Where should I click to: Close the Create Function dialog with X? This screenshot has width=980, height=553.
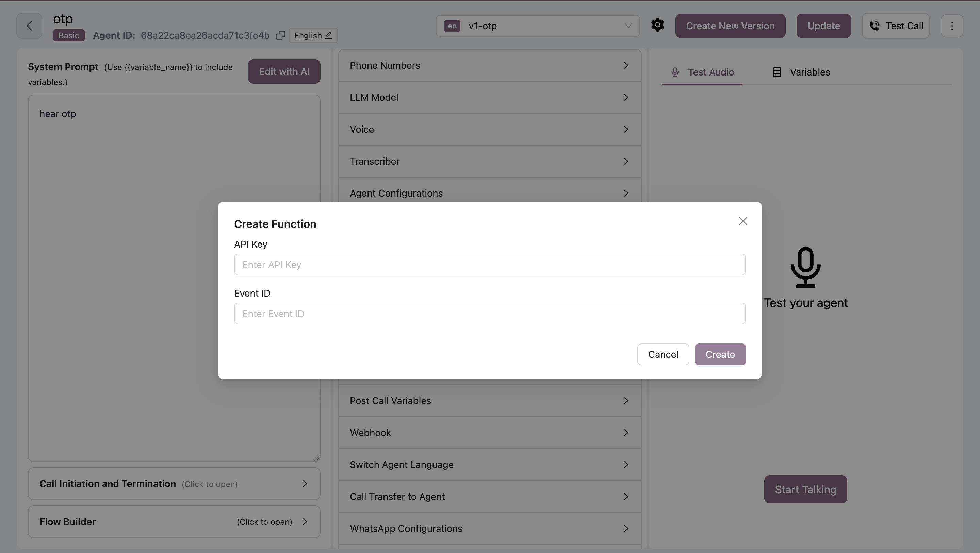pos(742,221)
